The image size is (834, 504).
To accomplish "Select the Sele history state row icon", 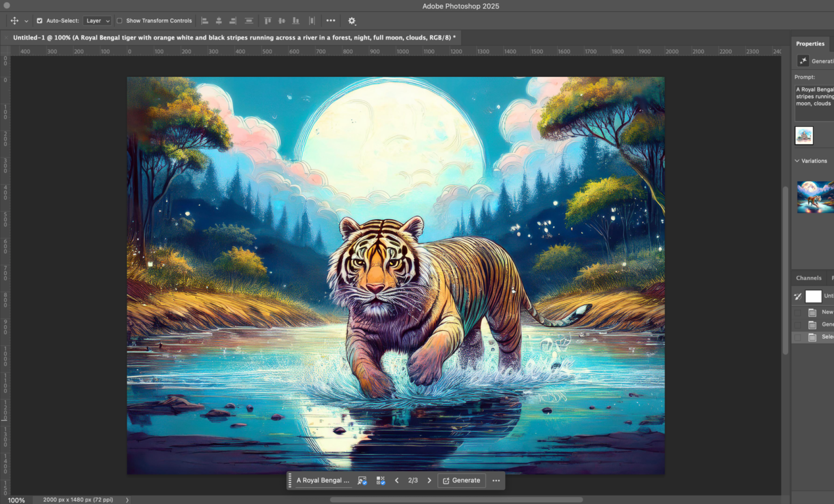I will tap(812, 337).
